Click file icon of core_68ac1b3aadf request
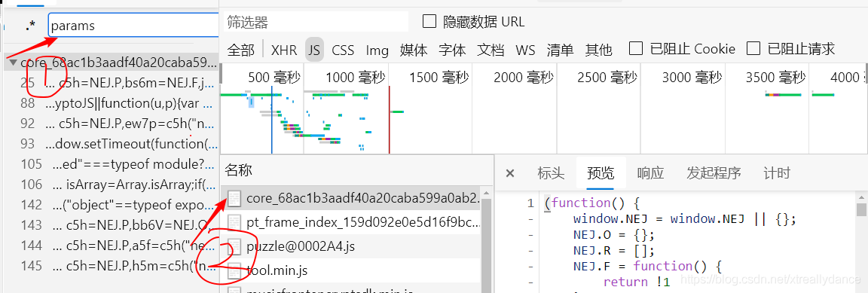The width and height of the screenshot is (868, 293). [235, 198]
